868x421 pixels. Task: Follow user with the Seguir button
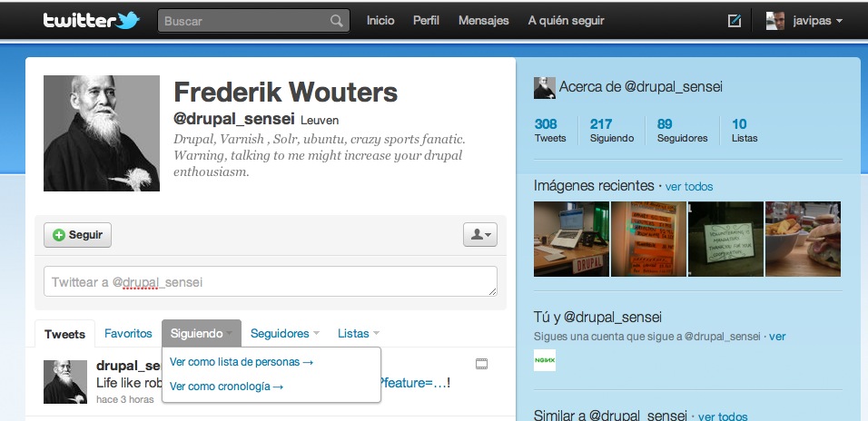77,235
